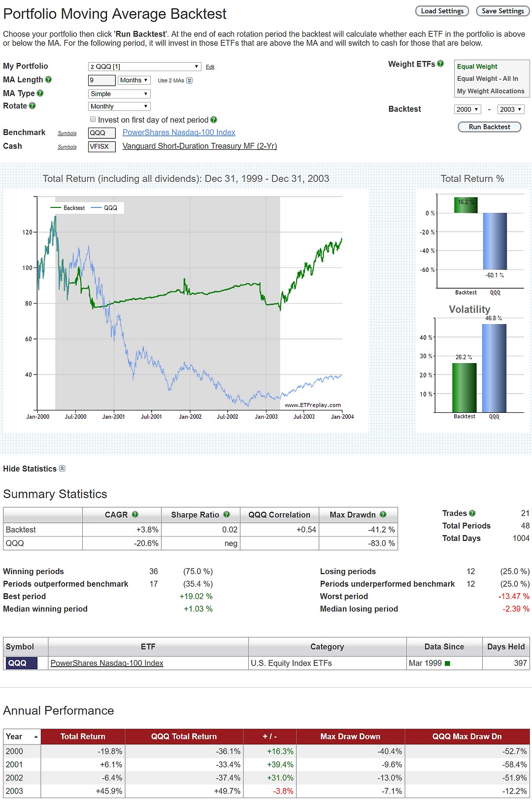
Task: Click the MA Length input field
Action: coord(102,80)
